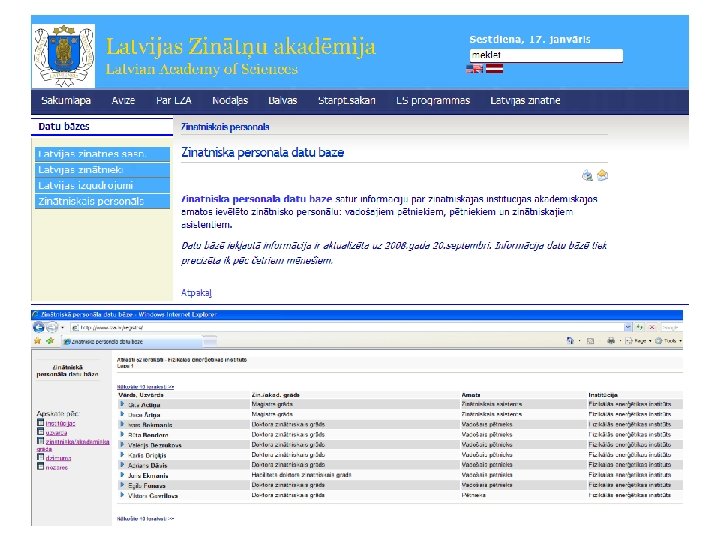This screenshot has height=540, width=720.
Task: Select 'Latvijas zinātnes sasn.' in the sidebar
Action: click(x=102, y=154)
